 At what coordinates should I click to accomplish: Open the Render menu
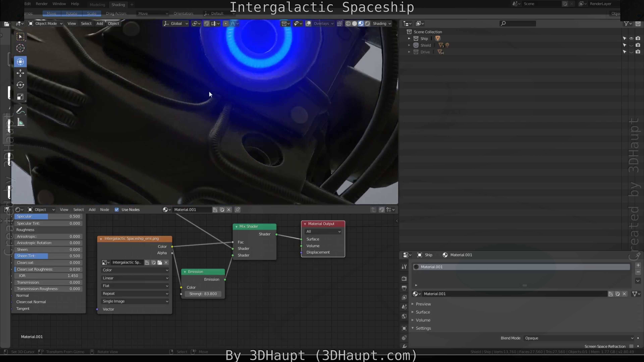(41, 4)
